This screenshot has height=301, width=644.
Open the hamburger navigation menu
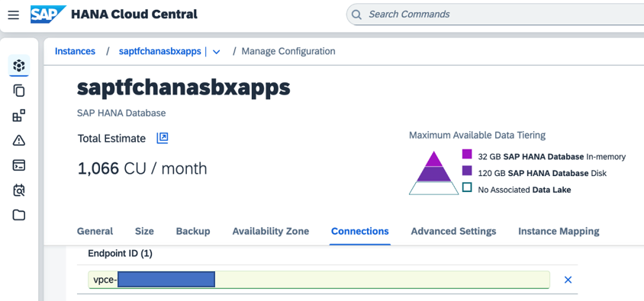(x=14, y=15)
